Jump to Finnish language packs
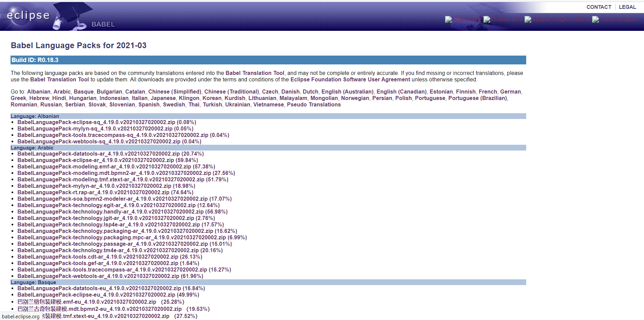Screen dimensions: 644x320 coord(466,92)
